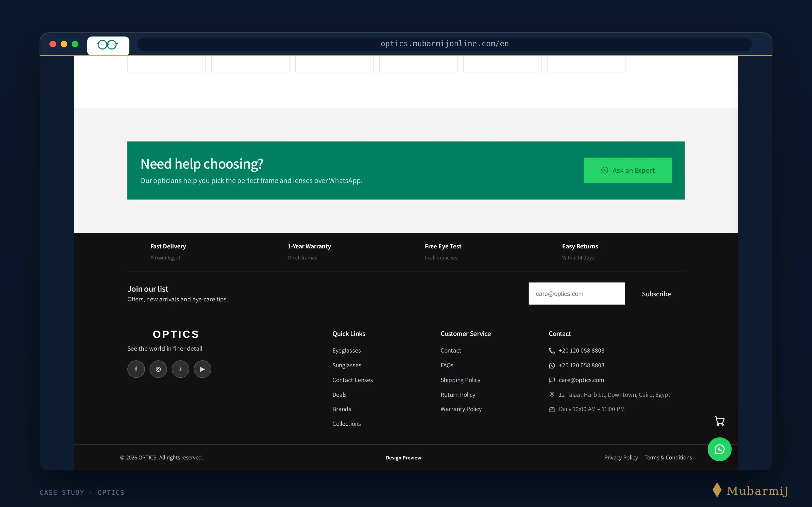812x507 pixels.
Task: Click the glasses logo browser tab
Action: (108, 45)
